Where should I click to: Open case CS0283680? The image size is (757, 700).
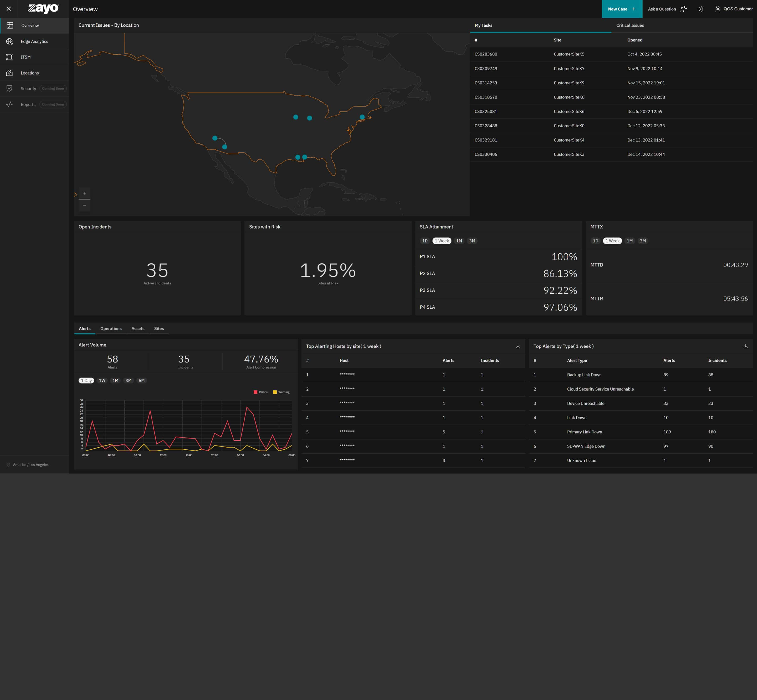coord(485,54)
